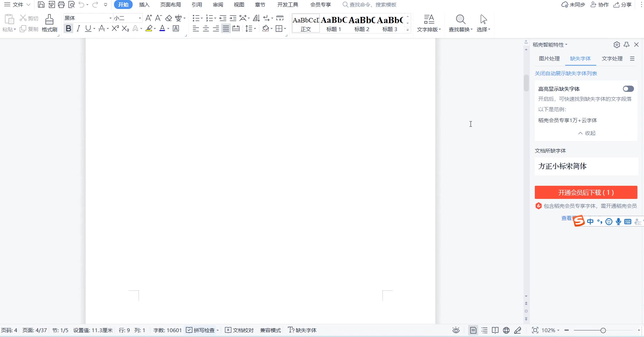644x337 pixels.
Task: Click the print icon in quick access bar
Action: (61, 4)
